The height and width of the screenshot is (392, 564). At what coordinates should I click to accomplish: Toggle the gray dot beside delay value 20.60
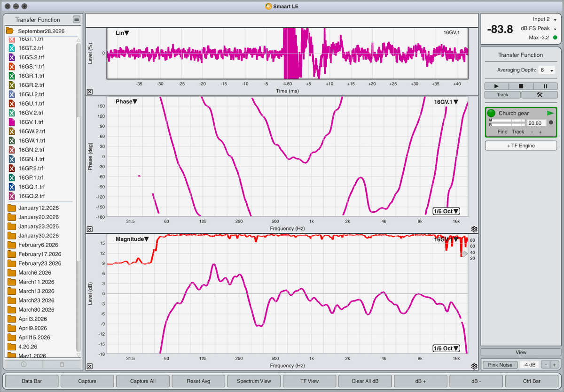(x=551, y=123)
